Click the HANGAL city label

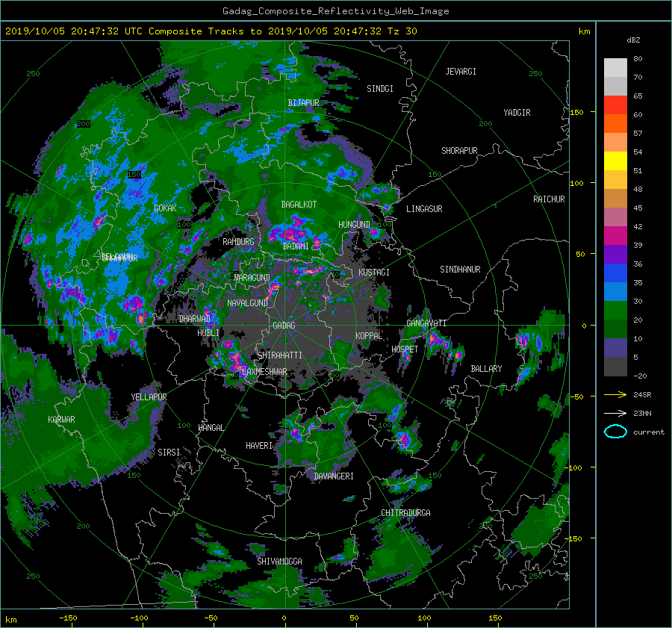pyautogui.click(x=211, y=428)
